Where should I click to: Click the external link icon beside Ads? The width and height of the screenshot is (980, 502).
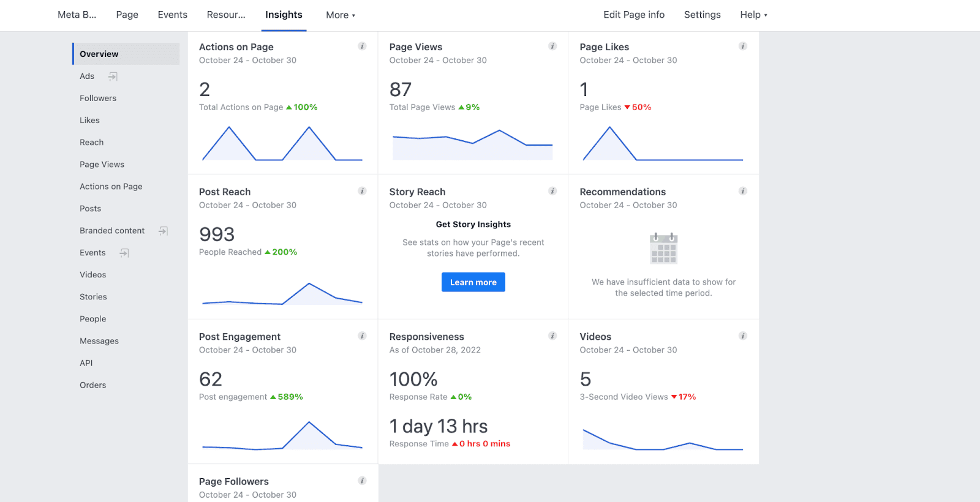click(x=113, y=77)
